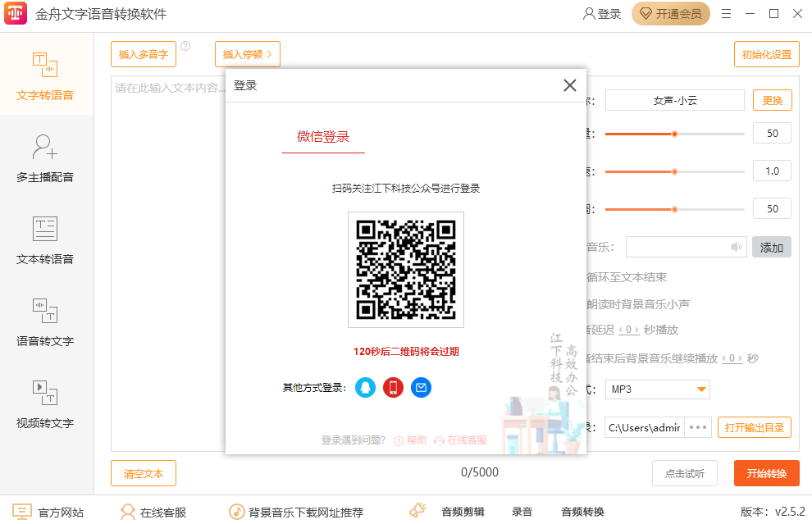Click 清空文本 button

pos(144,473)
